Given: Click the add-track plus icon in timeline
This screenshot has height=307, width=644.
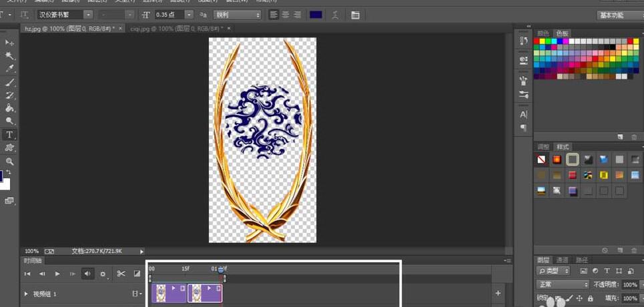Looking at the screenshot, I should click(498, 293).
